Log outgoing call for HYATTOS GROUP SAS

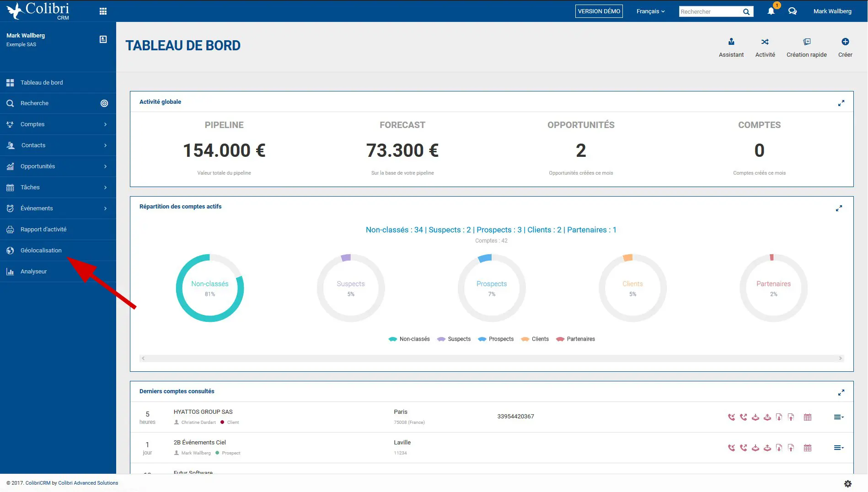pos(744,417)
